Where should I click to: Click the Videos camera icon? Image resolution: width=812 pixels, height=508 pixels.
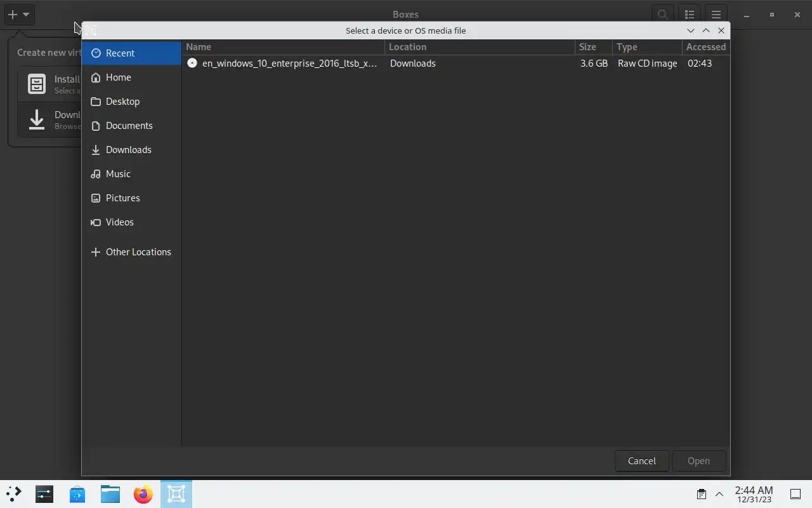tap(96, 222)
